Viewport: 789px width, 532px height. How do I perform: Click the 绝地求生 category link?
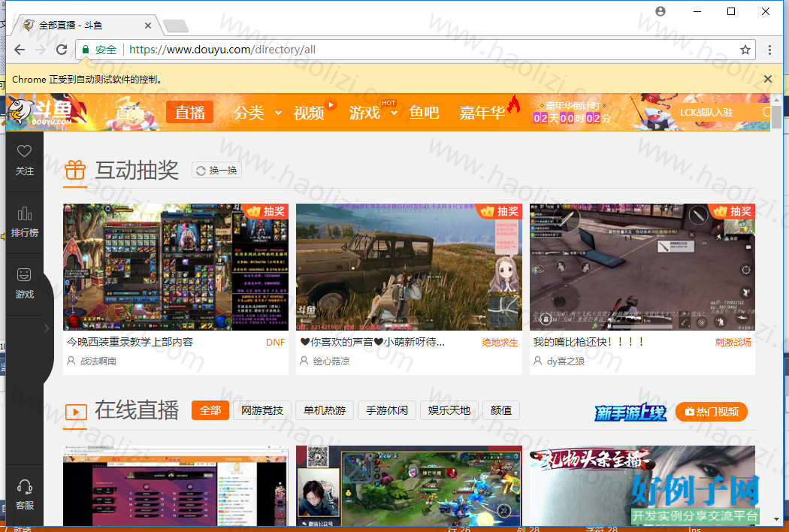[x=500, y=342]
